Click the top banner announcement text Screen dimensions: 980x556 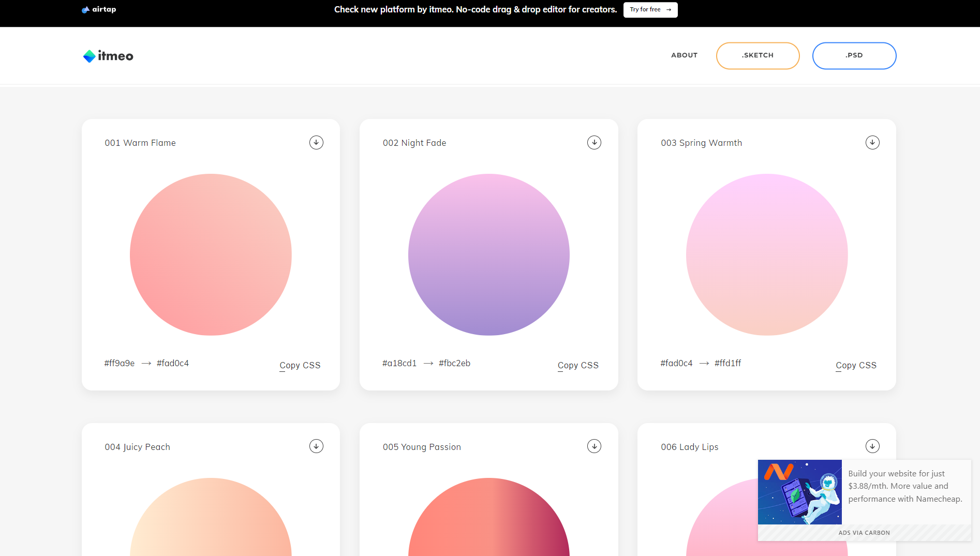(x=476, y=9)
